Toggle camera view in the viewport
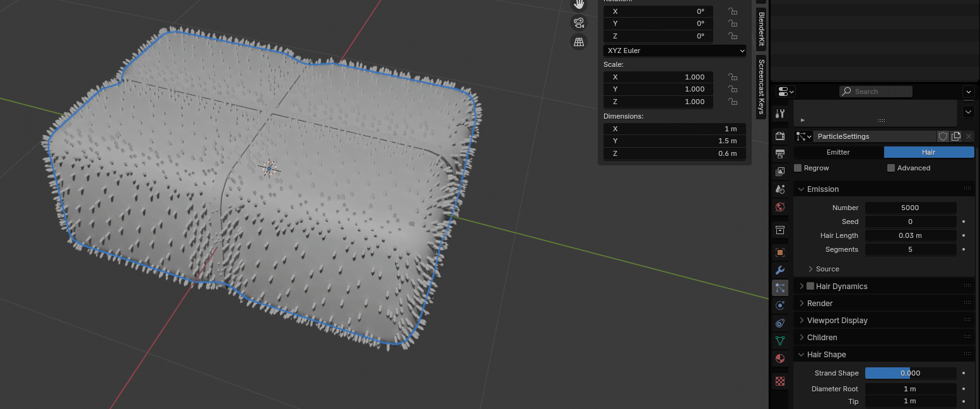 tap(579, 23)
